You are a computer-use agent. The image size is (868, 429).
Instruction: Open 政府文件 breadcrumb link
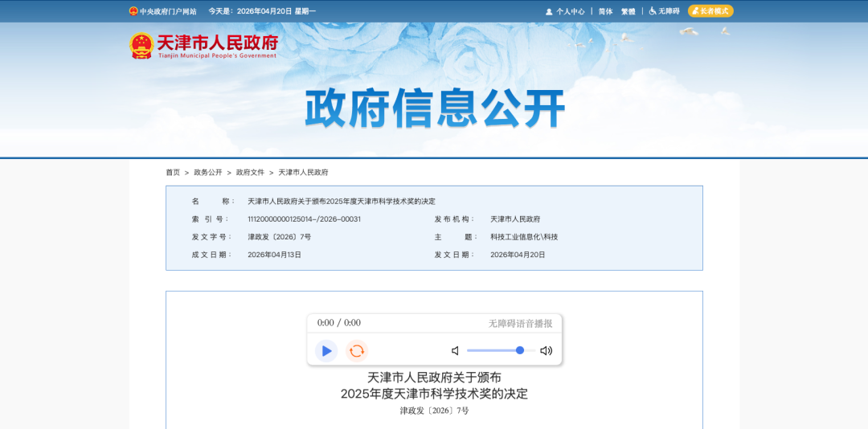click(250, 173)
